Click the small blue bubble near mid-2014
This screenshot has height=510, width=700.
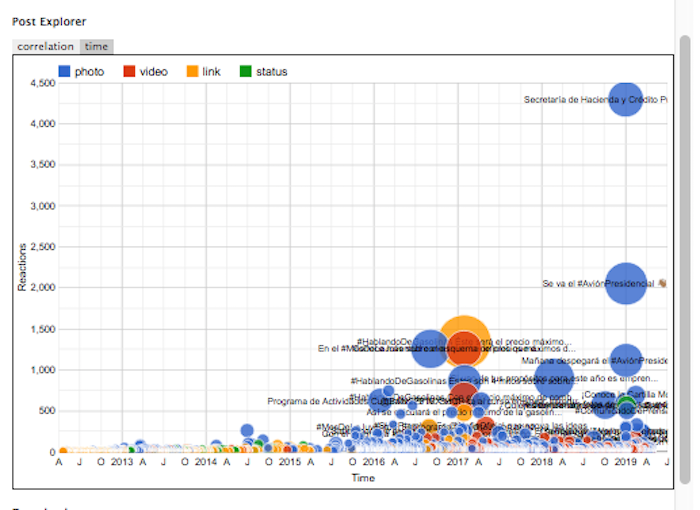pyautogui.click(x=247, y=430)
